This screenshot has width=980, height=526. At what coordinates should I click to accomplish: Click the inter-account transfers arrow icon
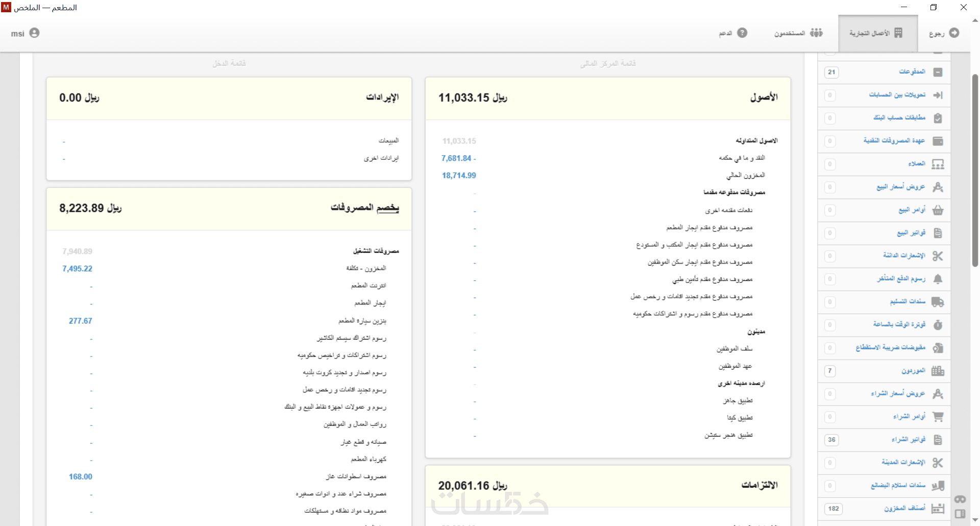938,95
